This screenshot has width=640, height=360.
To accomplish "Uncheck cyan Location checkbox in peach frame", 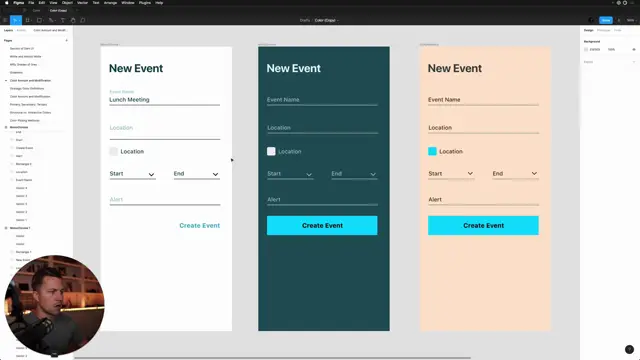I will click(x=432, y=151).
